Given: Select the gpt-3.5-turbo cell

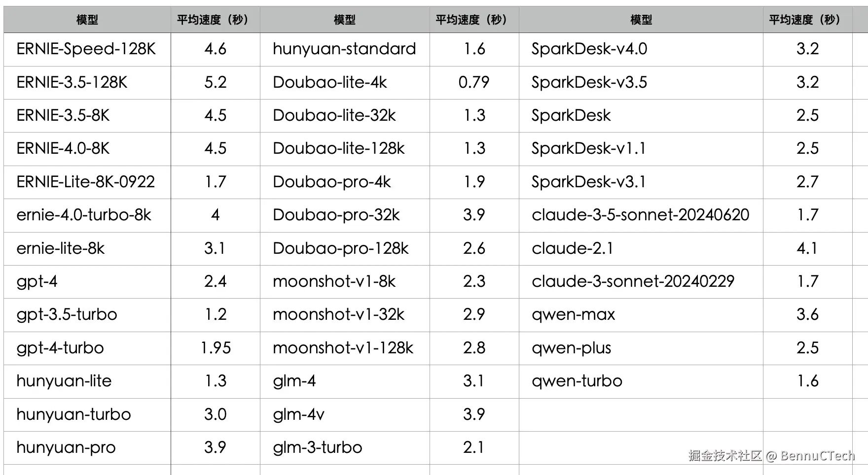Looking at the screenshot, I should click(67, 314).
